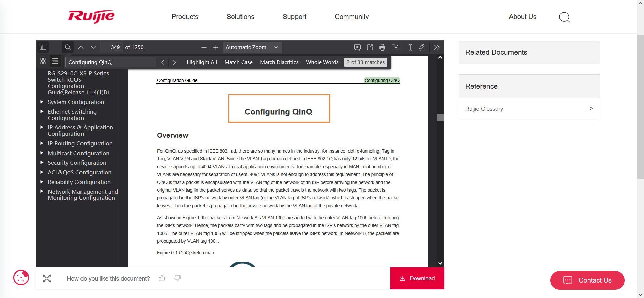Click the Contact Us button
644x298 pixels.
tap(587, 280)
